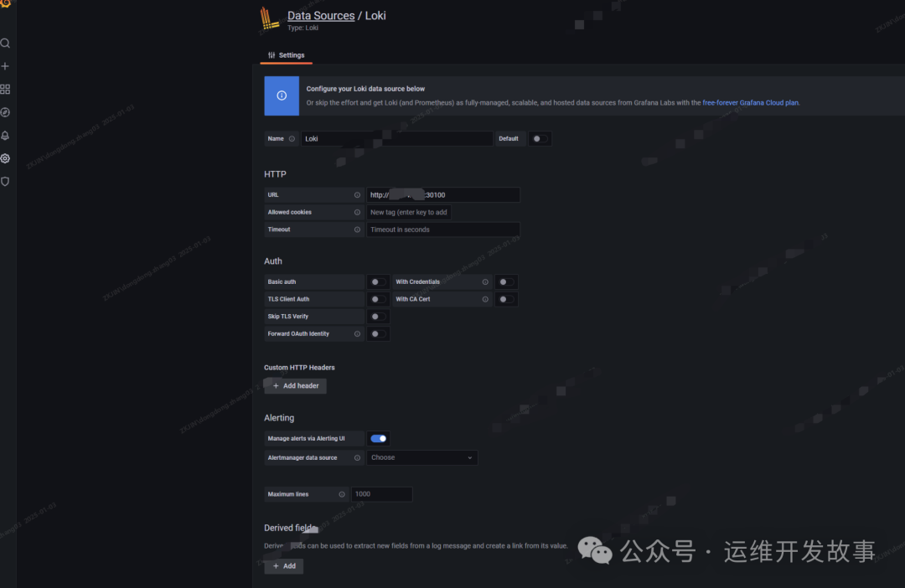Click the plus Create icon in sidebar
The image size is (905, 588).
point(5,66)
